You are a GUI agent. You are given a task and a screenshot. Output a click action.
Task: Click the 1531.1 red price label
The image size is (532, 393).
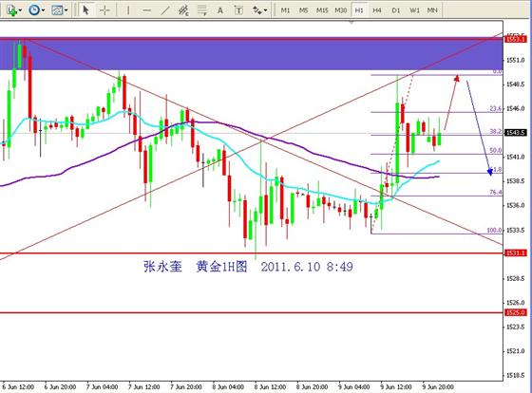pos(516,253)
